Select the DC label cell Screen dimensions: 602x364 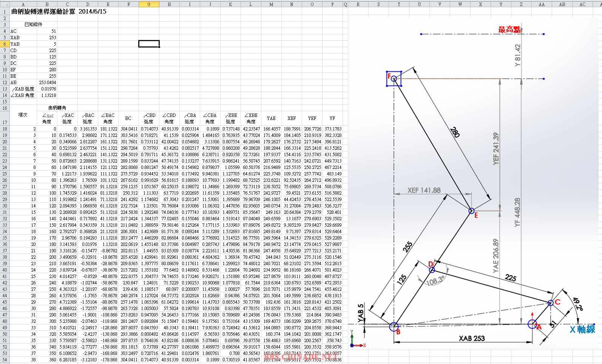coord(23,63)
